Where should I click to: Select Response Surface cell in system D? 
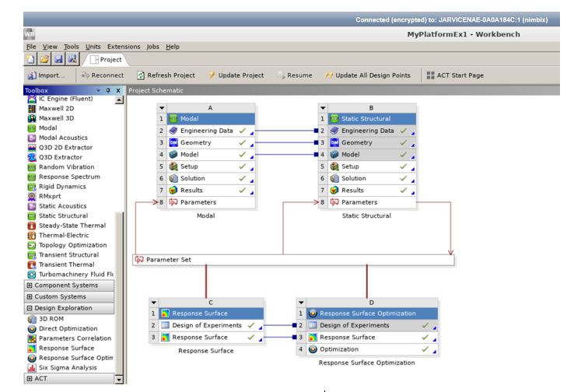[x=372, y=338]
